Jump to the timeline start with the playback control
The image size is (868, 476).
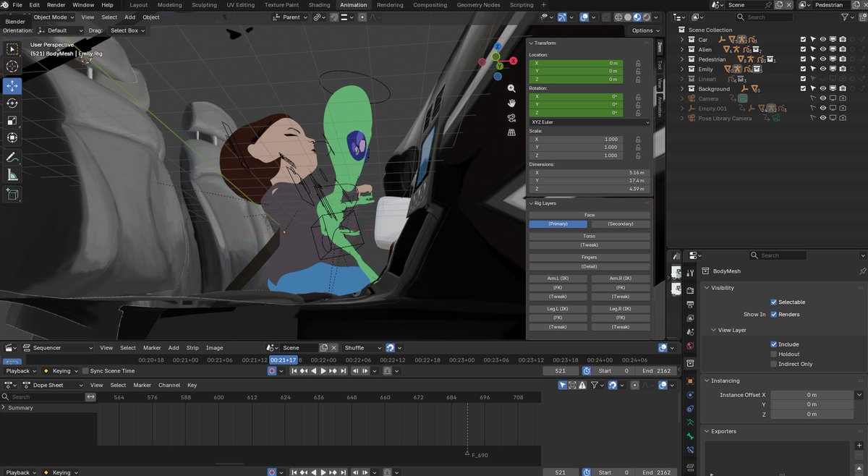tap(294, 371)
